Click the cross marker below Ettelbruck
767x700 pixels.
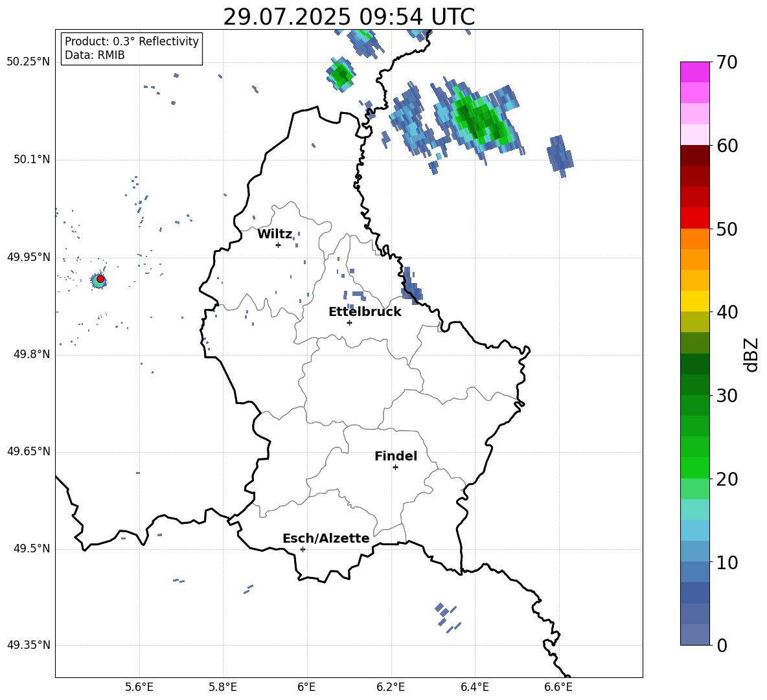pos(349,322)
